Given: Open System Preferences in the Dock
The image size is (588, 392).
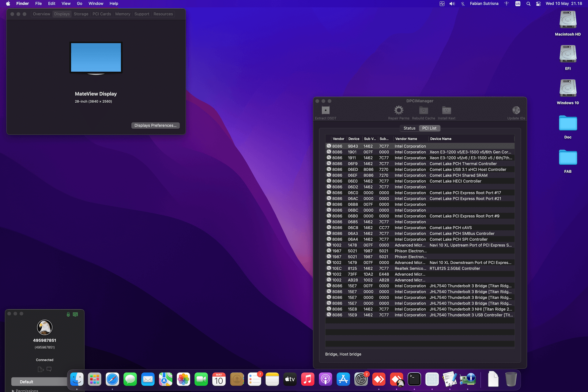Looking at the screenshot, I should (361, 379).
